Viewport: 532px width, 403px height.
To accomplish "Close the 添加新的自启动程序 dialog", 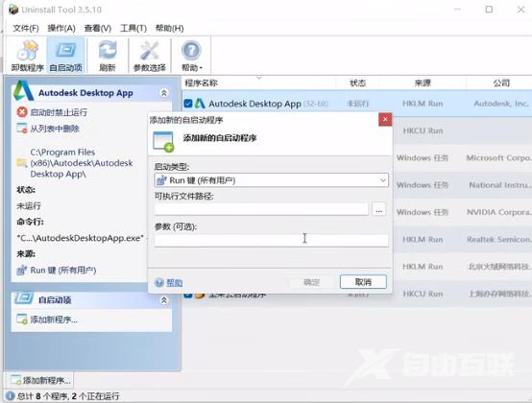I will tap(385, 119).
